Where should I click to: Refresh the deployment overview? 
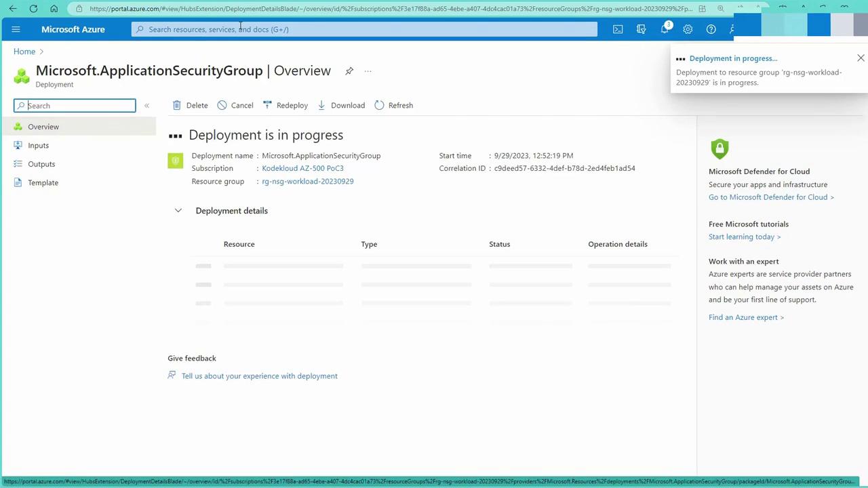(393, 105)
